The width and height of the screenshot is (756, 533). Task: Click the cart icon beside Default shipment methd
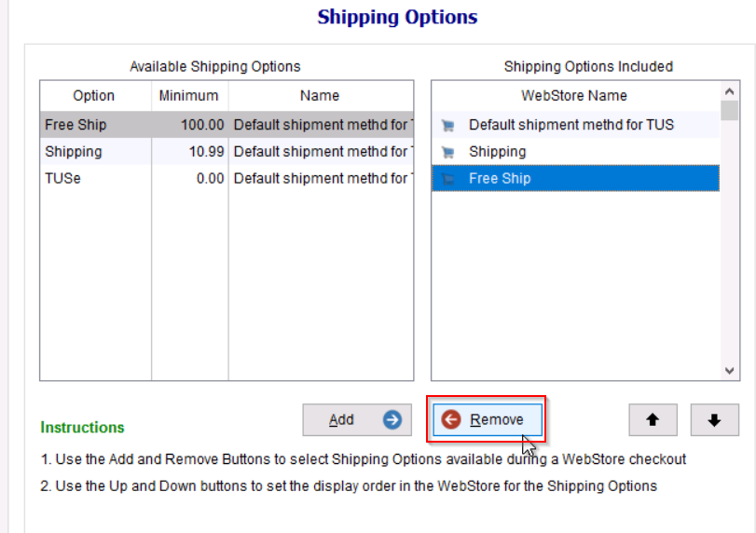pos(447,125)
